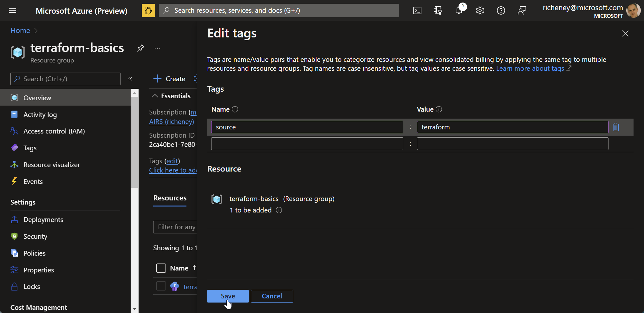This screenshot has width=644, height=313.
Task: Collapse the Essentials section
Action: (155, 96)
